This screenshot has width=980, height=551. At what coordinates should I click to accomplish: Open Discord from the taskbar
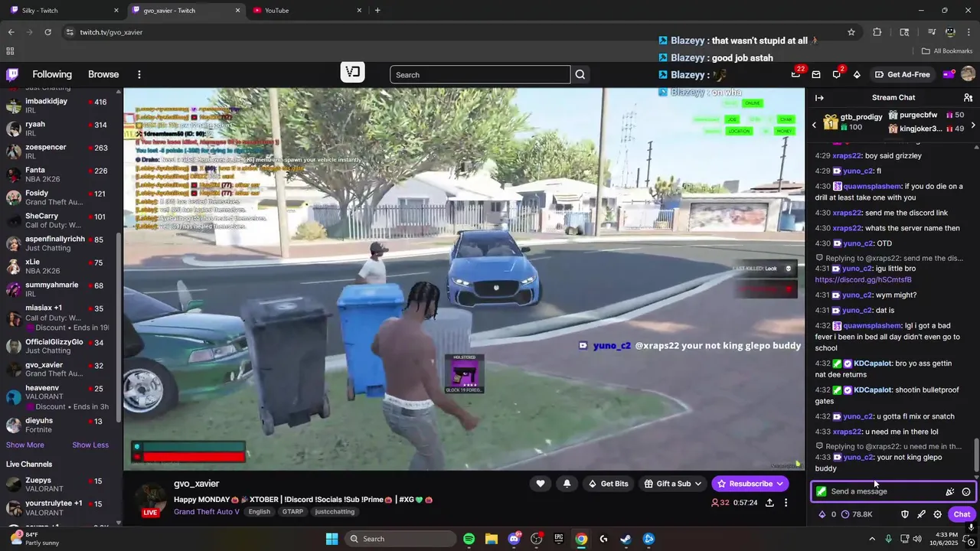pyautogui.click(x=514, y=539)
